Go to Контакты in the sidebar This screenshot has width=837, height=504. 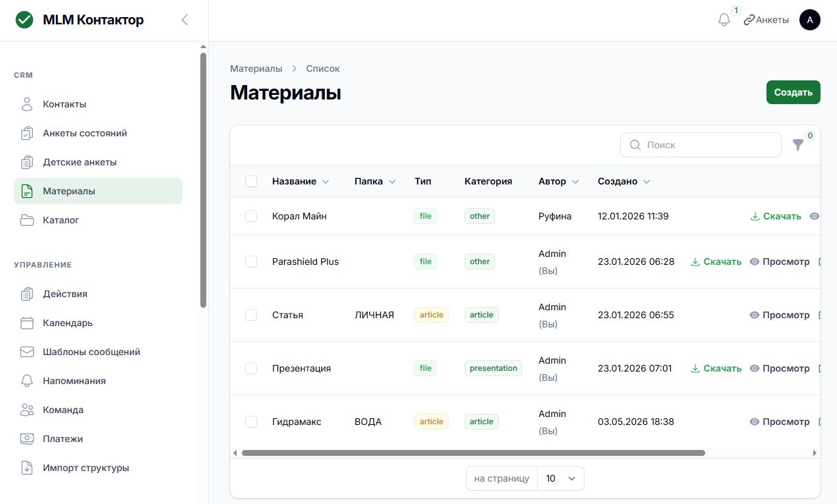click(98, 104)
